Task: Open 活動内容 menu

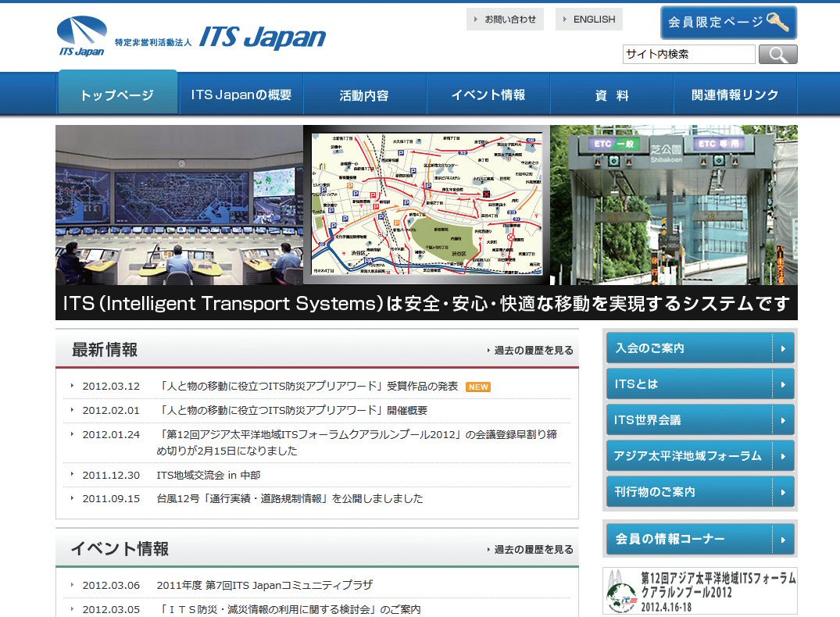Action: 364,95
